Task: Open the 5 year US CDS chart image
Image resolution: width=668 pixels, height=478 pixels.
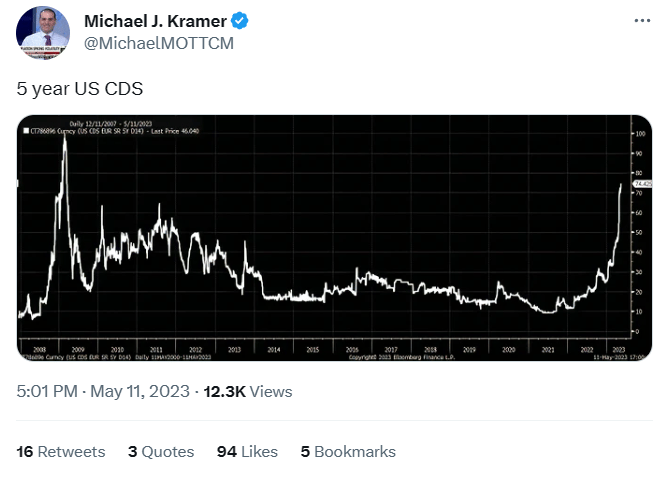Action: [334, 238]
